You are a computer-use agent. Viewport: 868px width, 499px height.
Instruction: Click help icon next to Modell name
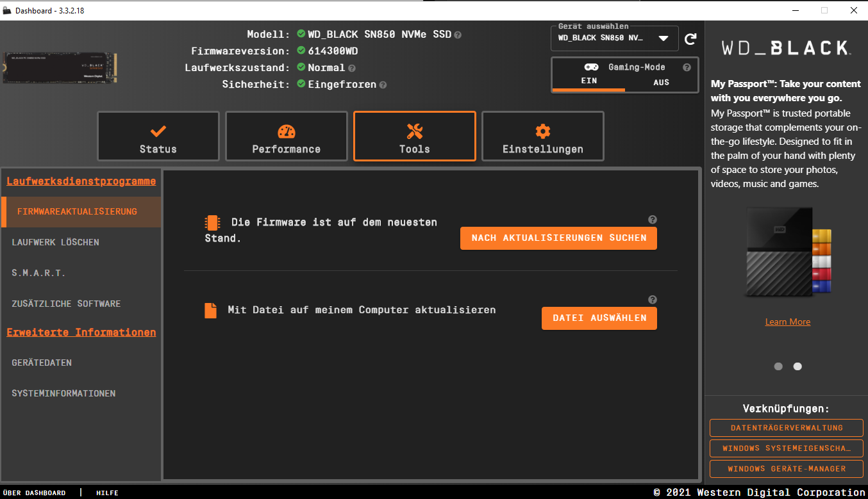(x=458, y=35)
